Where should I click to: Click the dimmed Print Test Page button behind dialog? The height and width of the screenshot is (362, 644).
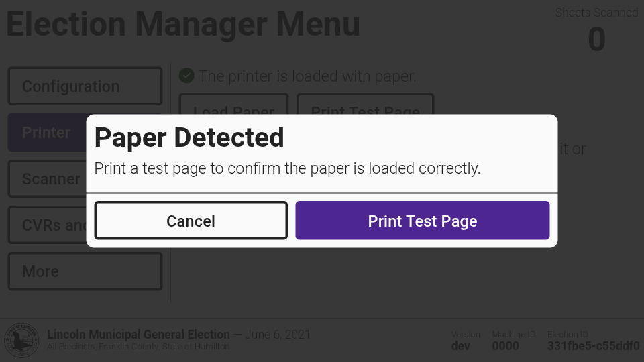pyautogui.click(x=365, y=105)
